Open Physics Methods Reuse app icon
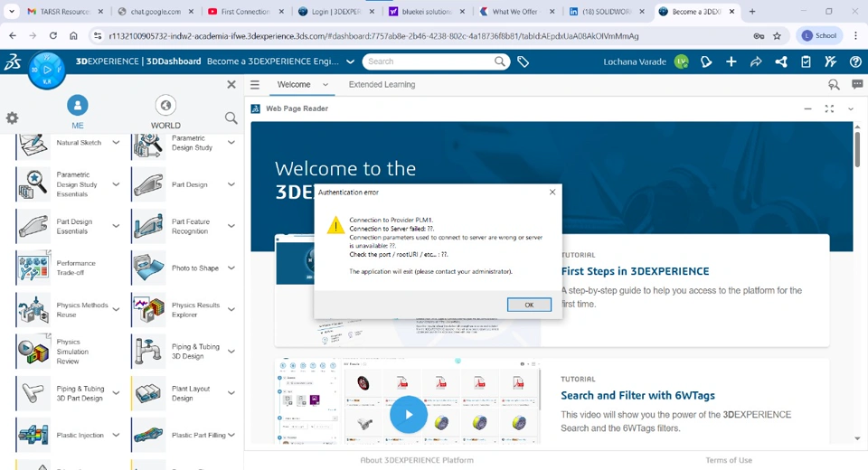868x470 pixels. [33, 309]
